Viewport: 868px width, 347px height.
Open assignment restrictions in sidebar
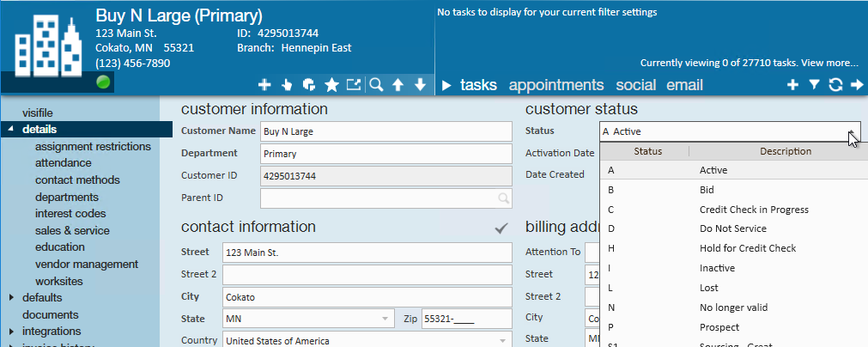coord(93,147)
